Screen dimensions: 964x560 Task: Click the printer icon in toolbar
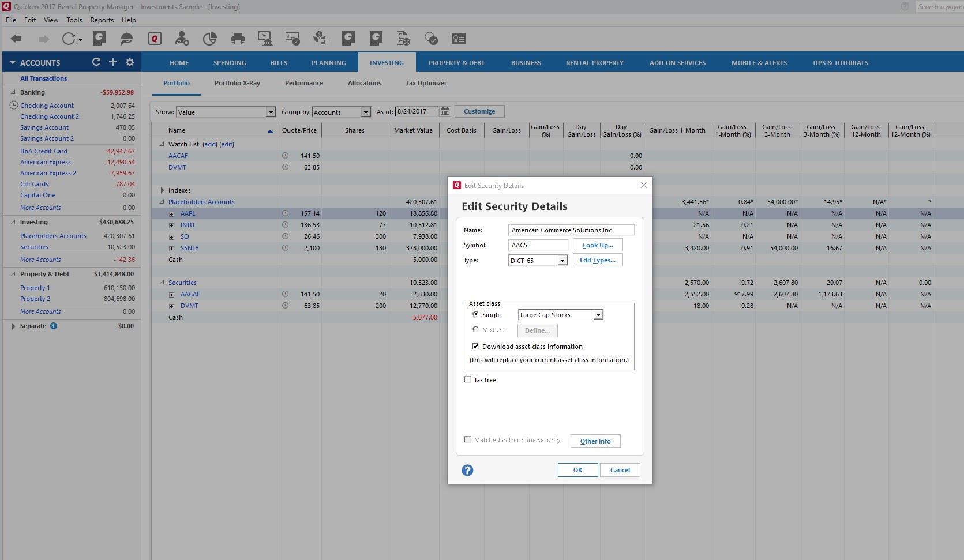(237, 39)
